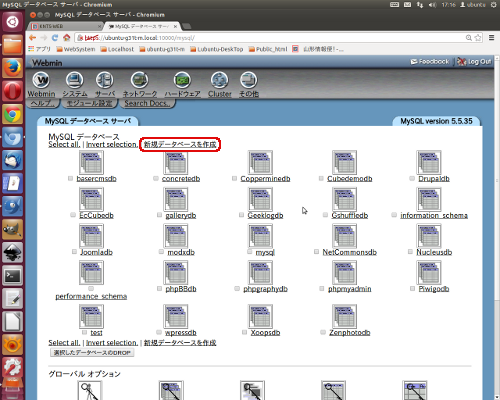Click the top Select all link
The height and width of the screenshot is (400, 500).
tap(64, 144)
